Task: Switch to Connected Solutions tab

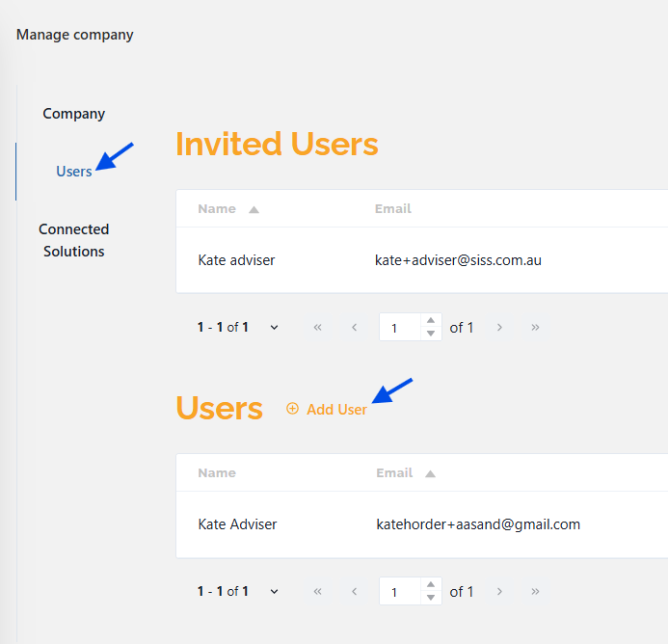Action: pyautogui.click(x=73, y=240)
